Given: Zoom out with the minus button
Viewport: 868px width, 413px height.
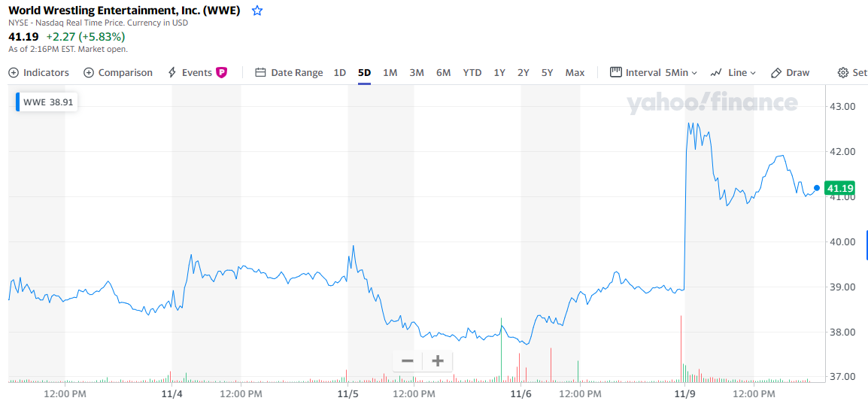Looking at the screenshot, I should tap(408, 361).
